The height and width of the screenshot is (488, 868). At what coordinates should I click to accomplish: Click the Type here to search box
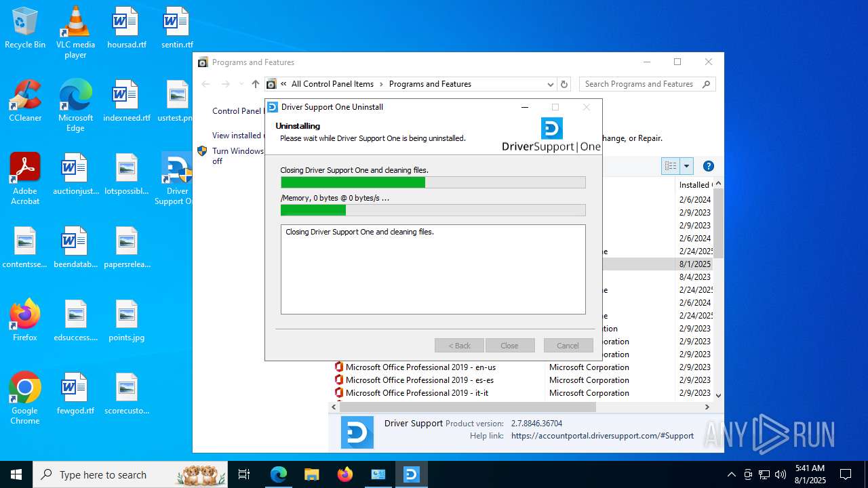coord(130,474)
